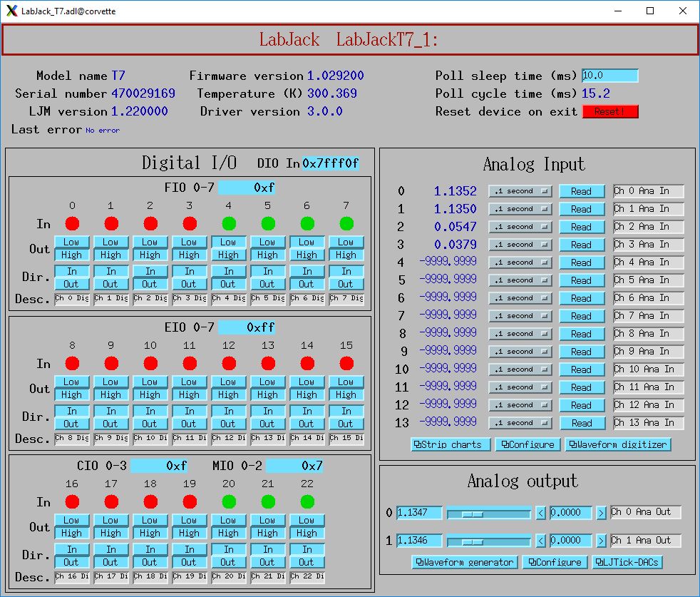
Task: Set FIO channel 0 output to Low
Action: (x=71, y=243)
